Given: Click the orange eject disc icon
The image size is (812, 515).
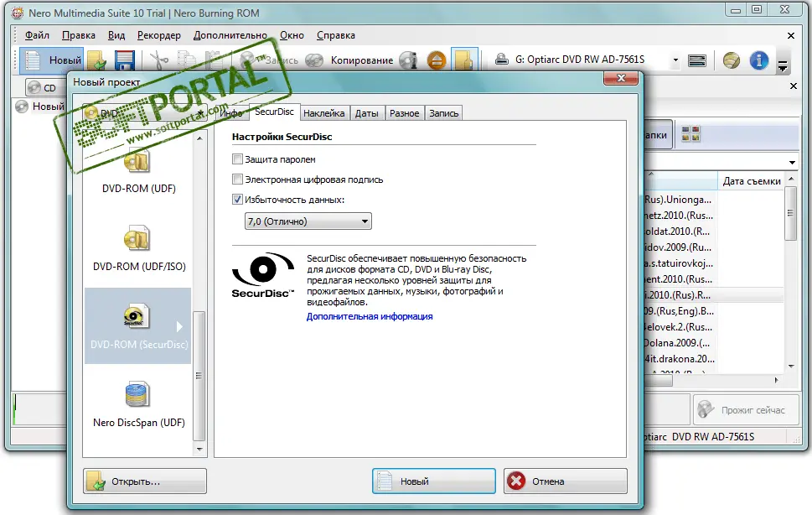Looking at the screenshot, I should point(436,60).
